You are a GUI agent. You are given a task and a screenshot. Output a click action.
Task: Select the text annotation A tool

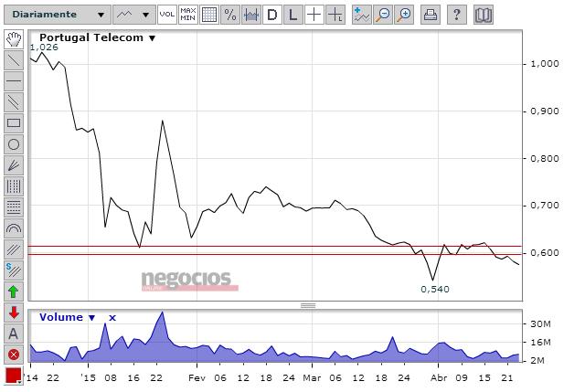coord(14,334)
